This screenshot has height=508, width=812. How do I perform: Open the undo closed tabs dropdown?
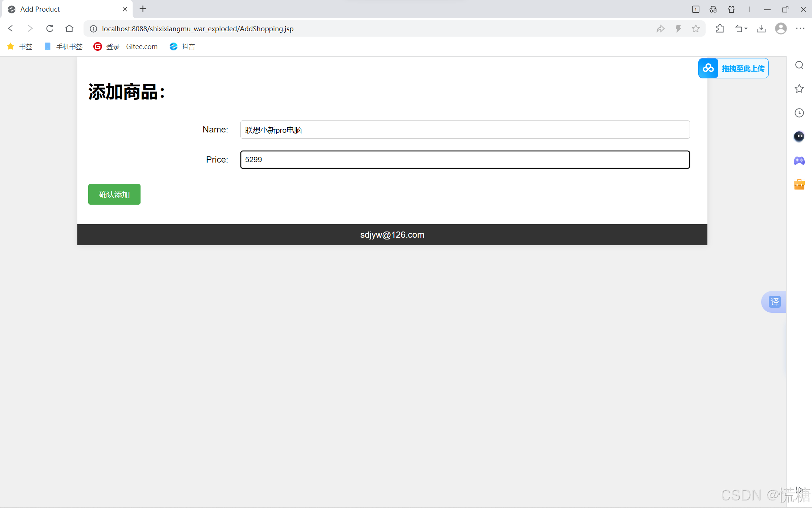point(741,28)
